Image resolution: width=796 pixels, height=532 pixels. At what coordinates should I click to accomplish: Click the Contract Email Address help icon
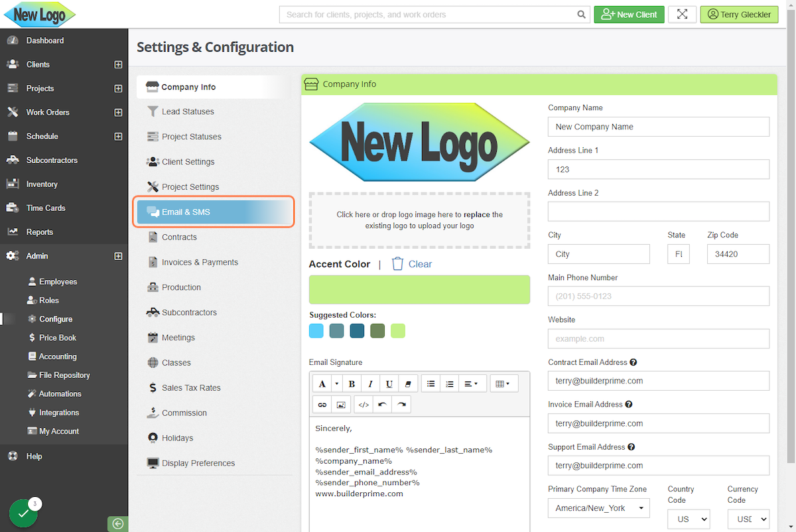633,362
